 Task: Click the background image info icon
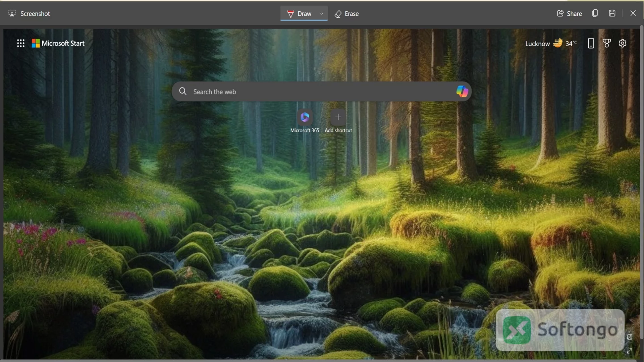(x=630, y=337)
